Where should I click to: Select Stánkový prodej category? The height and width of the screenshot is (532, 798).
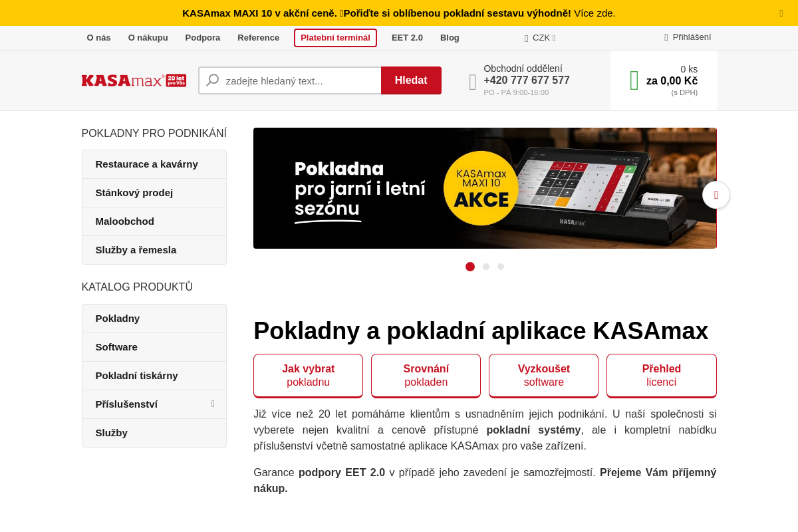(x=154, y=193)
